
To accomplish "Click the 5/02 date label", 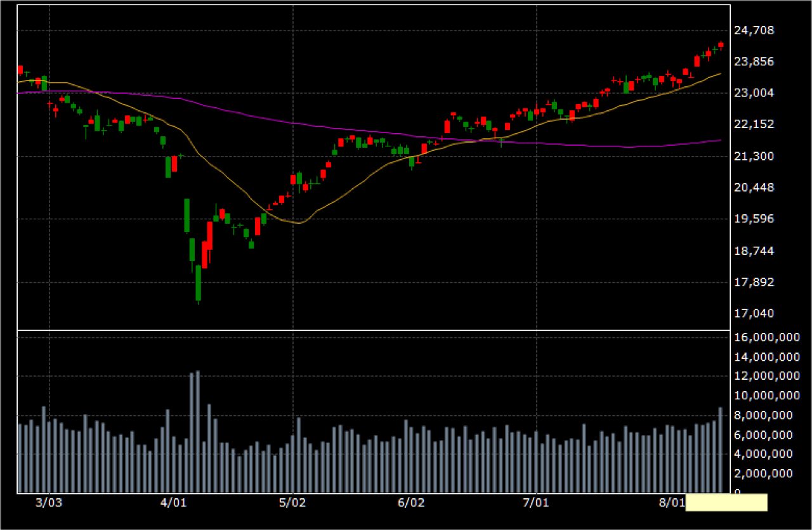I will (x=292, y=503).
